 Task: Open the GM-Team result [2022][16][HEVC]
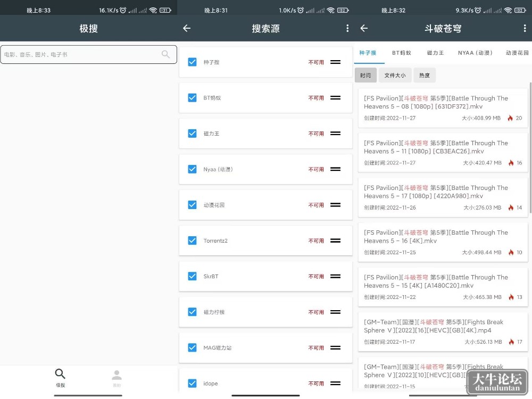[x=443, y=332]
